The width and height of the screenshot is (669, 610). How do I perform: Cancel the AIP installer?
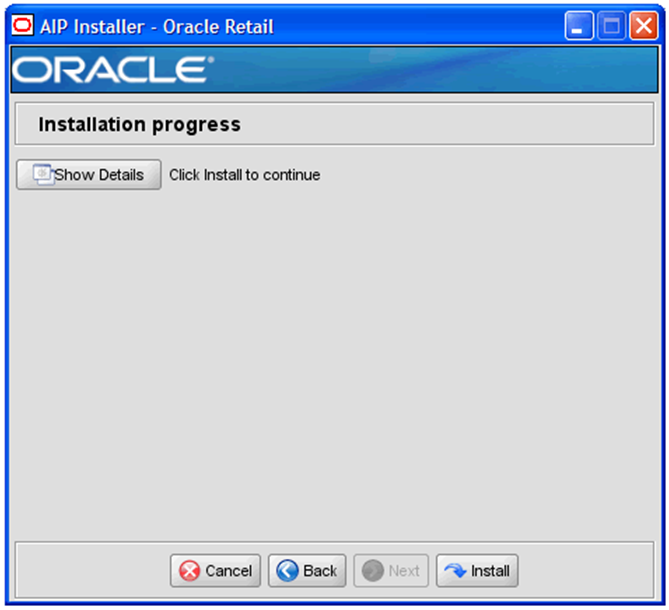pyautogui.click(x=215, y=570)
